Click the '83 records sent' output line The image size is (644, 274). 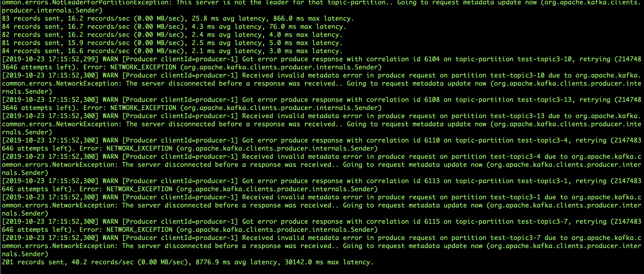[x=178, y=18]
